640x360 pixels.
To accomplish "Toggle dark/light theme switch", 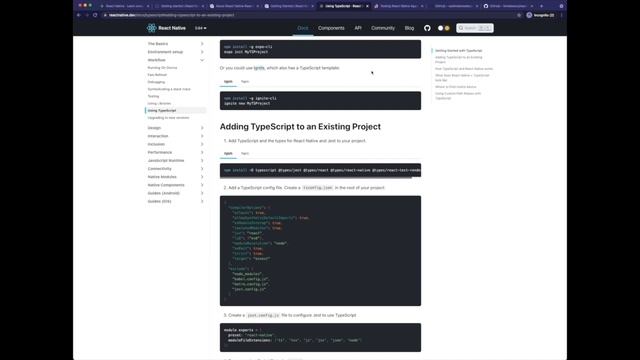I will (x=444, y=28).
